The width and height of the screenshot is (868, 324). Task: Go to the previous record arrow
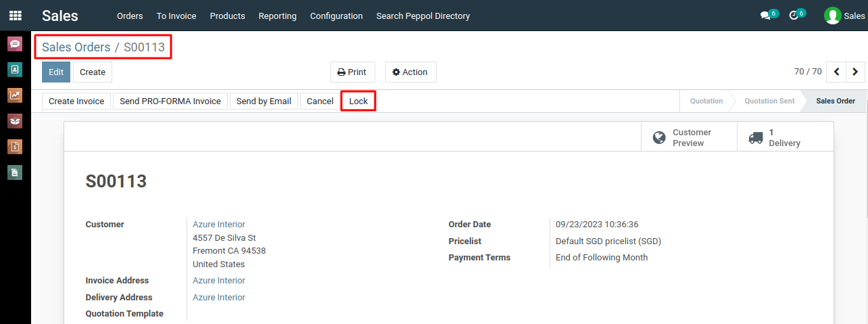[x=837, y=72]
